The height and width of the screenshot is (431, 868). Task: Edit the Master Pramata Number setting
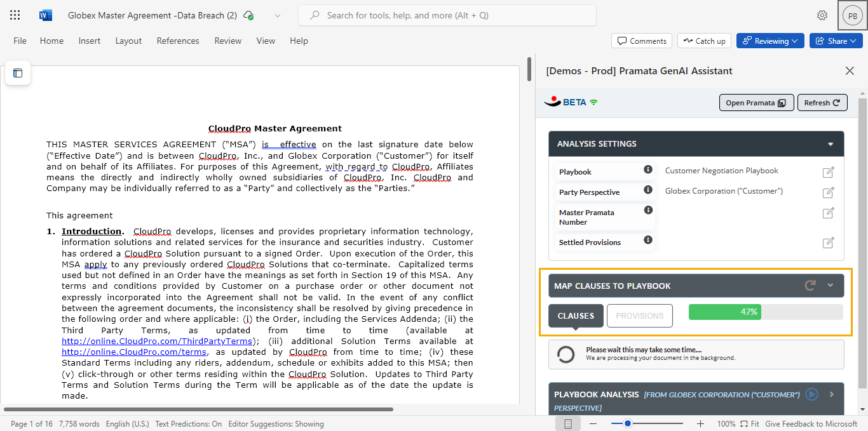pyautogui.click(x=828, y=213)
